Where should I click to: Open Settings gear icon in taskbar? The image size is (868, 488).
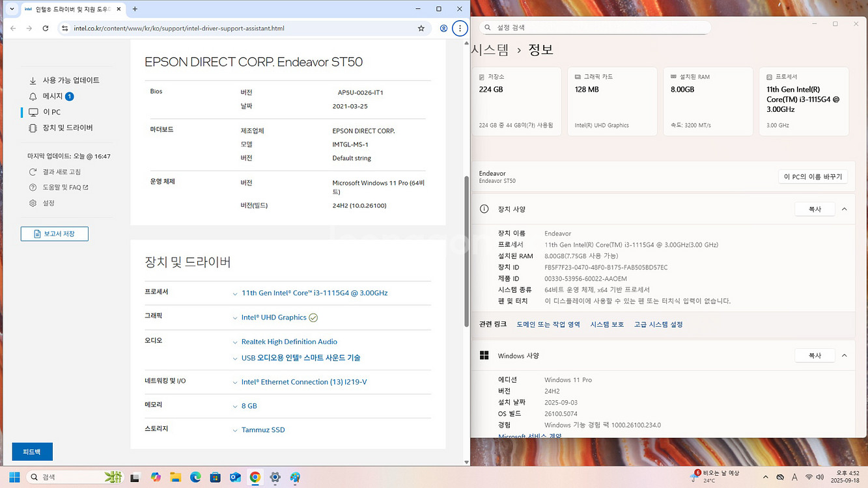[x=275, y=477]
